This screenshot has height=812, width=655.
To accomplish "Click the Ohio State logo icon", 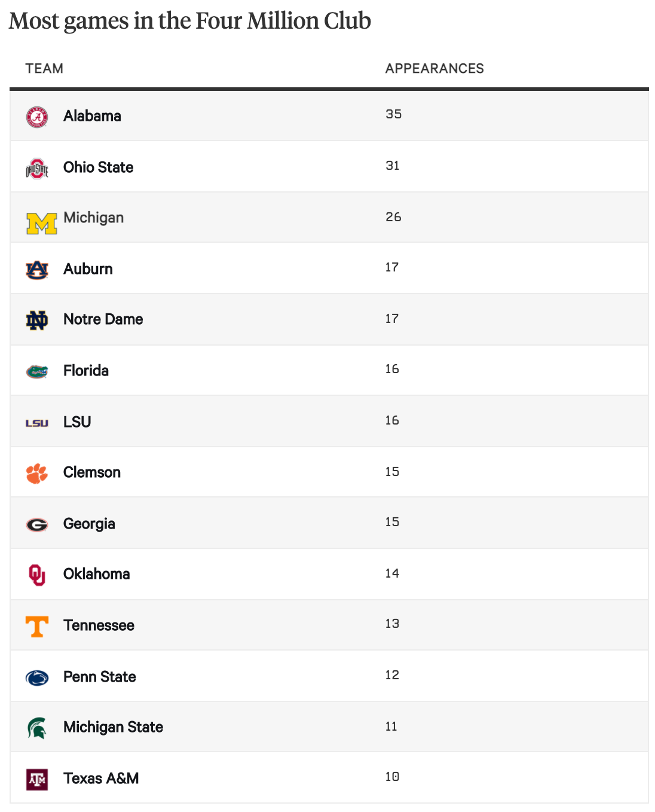I will pyautogui.click(x=37, y=169).
